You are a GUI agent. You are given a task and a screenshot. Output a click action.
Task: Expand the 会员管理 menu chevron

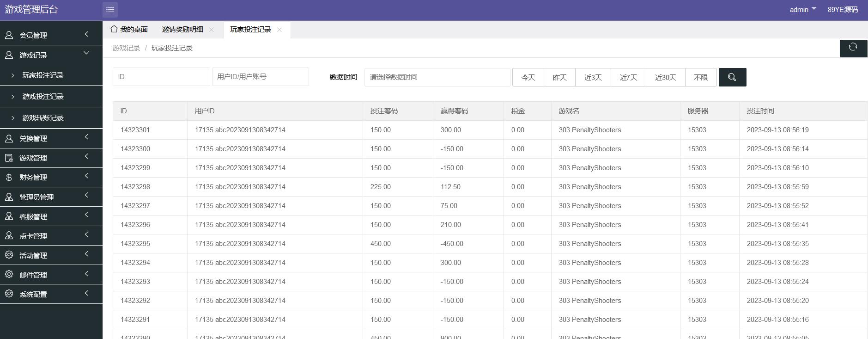pos(86,34)
